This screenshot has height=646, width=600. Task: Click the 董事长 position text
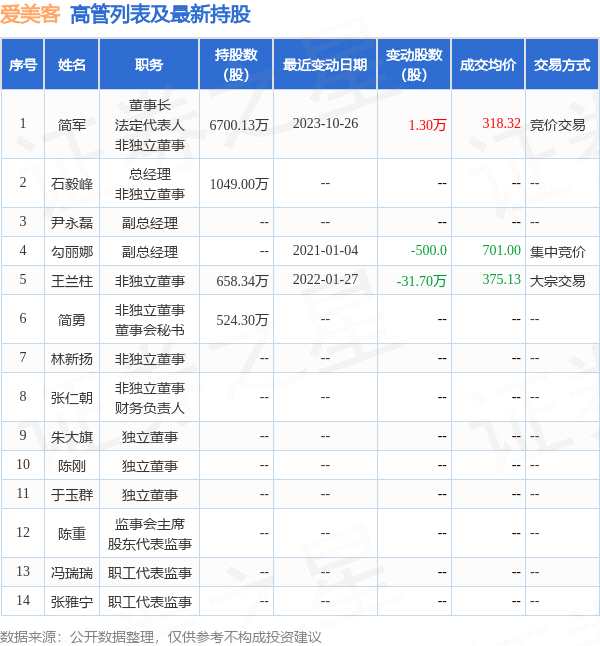tap(150, 105)
